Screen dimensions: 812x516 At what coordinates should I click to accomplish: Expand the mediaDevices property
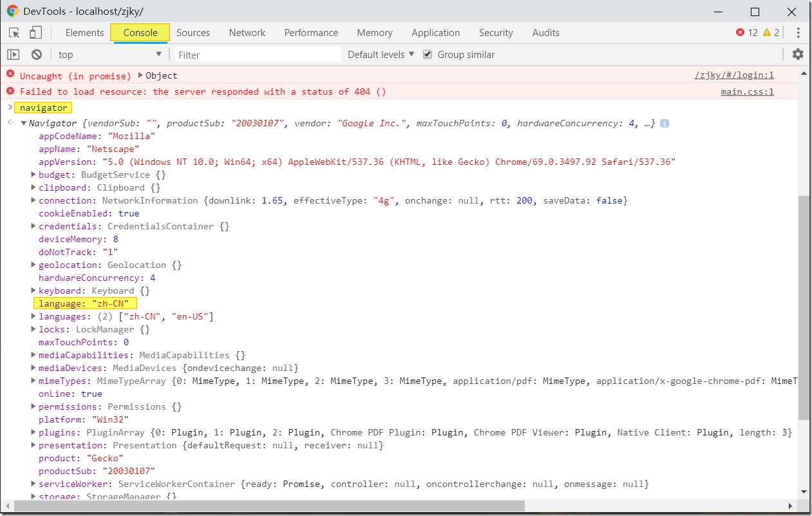(33, 368)
